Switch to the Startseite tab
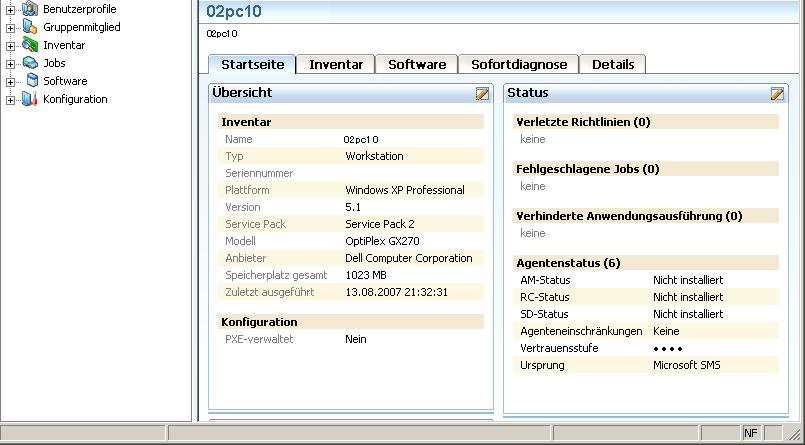Image resolution: width=805 pixels, height=445 pixels. [252, 64]
